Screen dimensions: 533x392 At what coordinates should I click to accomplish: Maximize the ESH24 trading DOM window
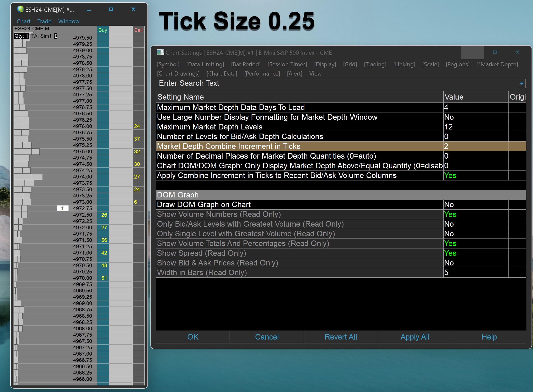click(111, 9)
